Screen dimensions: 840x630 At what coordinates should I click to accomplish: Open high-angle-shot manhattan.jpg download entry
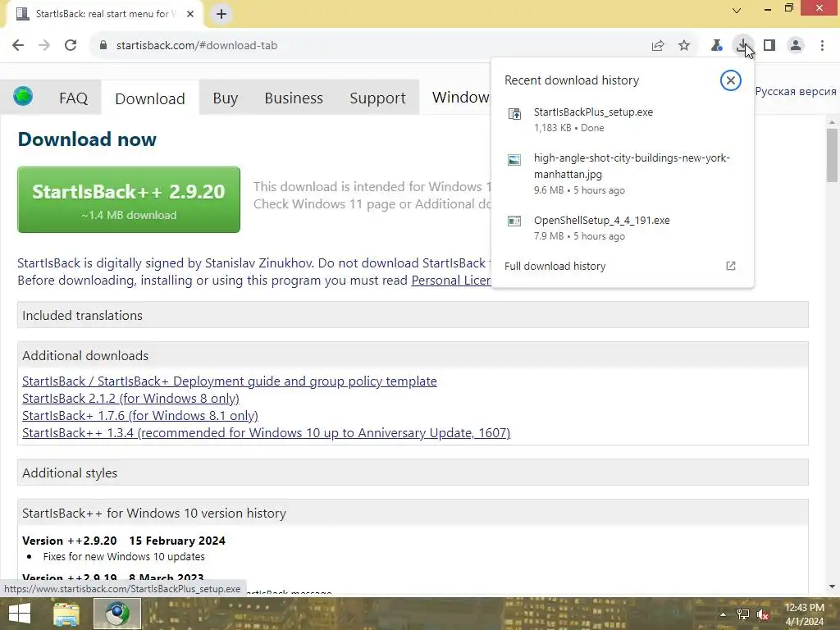623,174
